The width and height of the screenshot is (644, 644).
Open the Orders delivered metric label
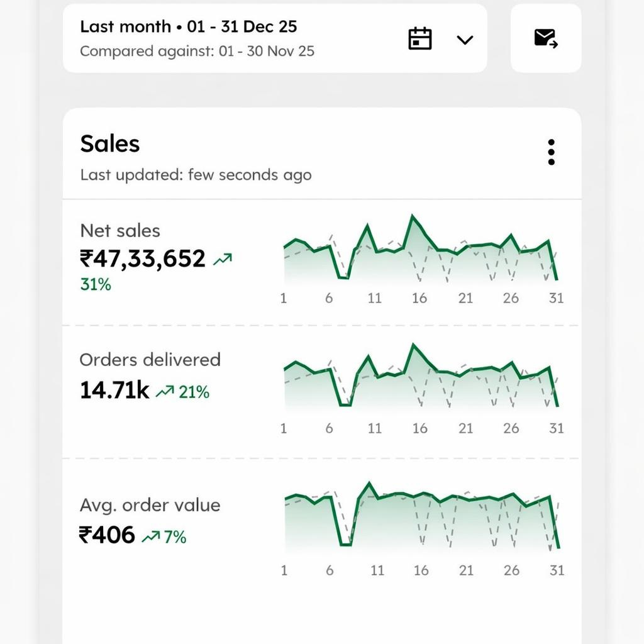(150, 360)
